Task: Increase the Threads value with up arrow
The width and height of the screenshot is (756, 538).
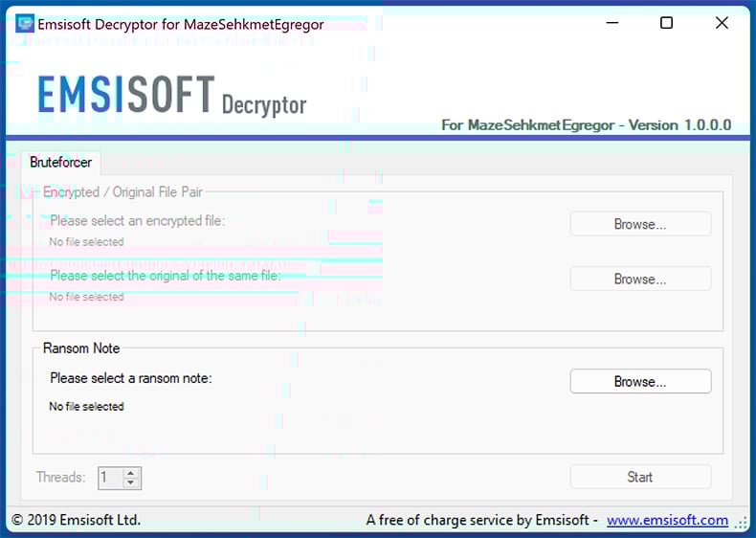Action: tap(131, 473)
